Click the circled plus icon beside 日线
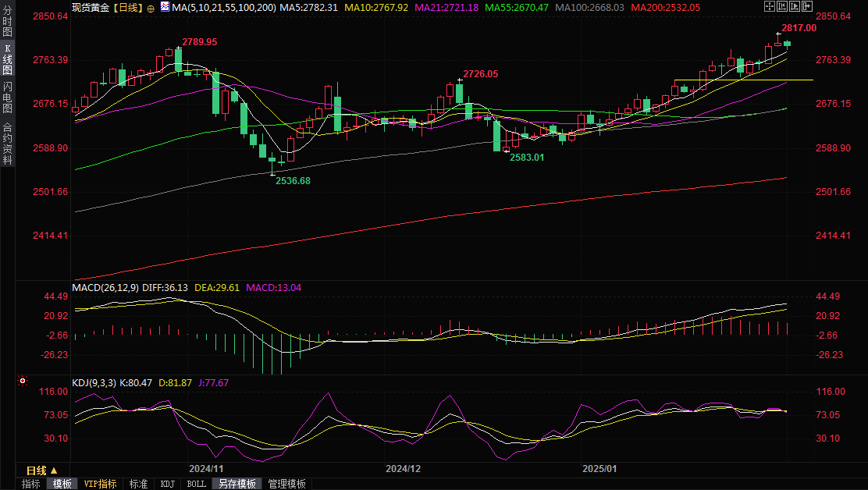The width and height of the screenshot is (868, 490). pos(151,7)
